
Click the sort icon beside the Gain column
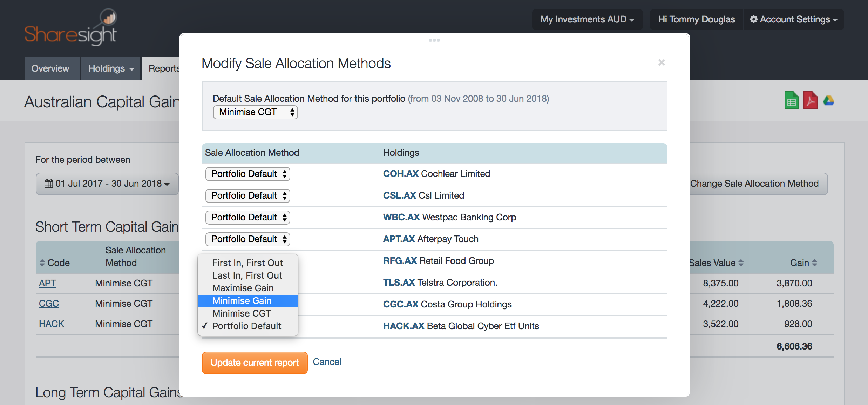[814, 263]
